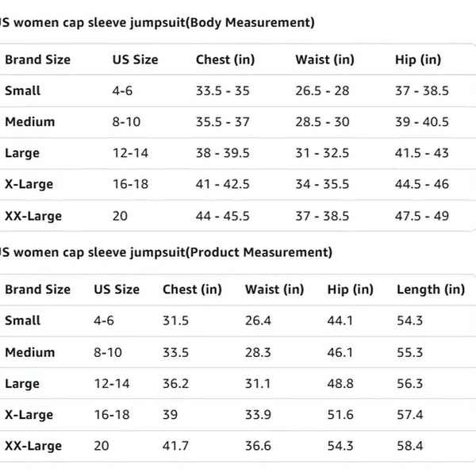
Task: Click the 31.5 chest product value
Action: coord(177,321)
